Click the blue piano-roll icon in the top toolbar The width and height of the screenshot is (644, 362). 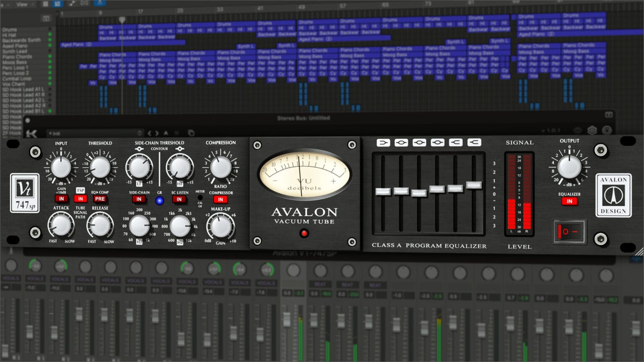click(57, 3)
